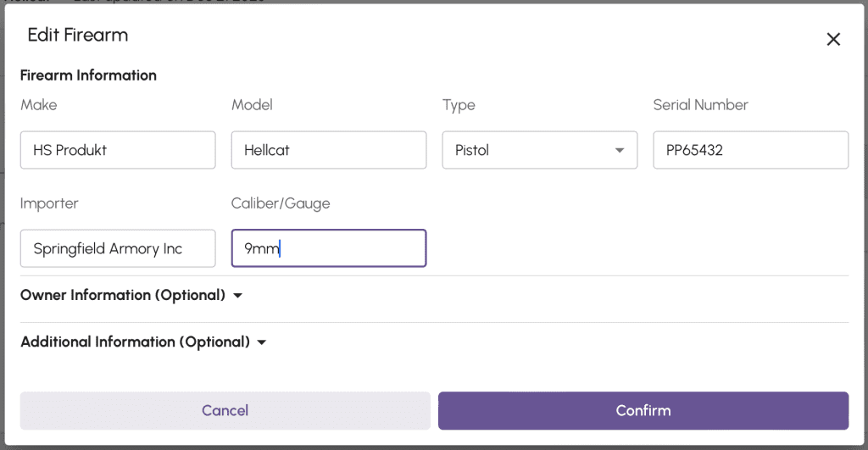Expand the Owner Information (Optional) section
Screen dimensions: 868x450
tap(123, 296)
